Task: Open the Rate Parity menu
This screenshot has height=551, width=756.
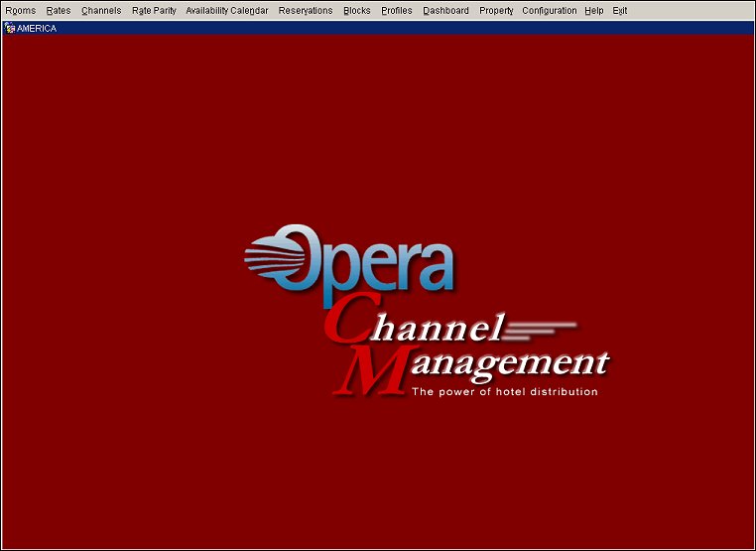Action: (x=154, y=11)
